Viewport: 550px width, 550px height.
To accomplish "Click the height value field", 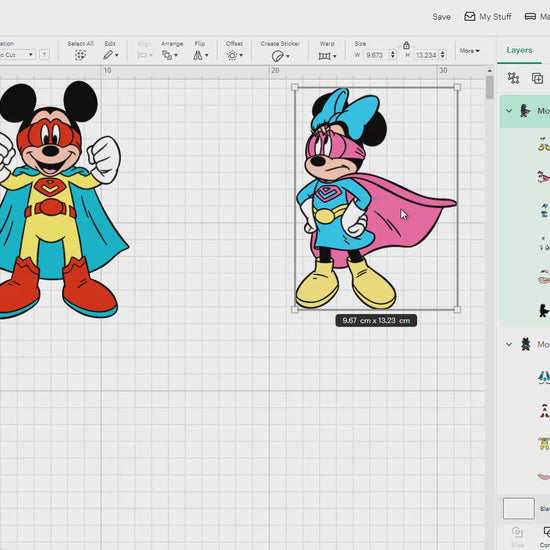I will point(426,55).
